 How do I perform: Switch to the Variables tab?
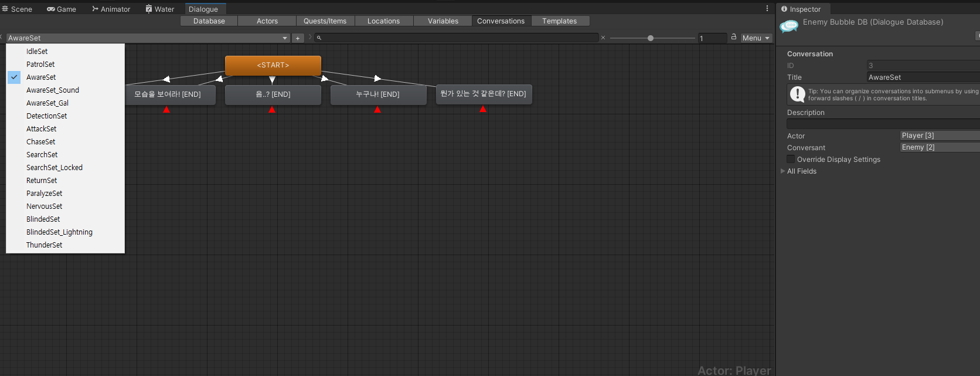(443, 21)
